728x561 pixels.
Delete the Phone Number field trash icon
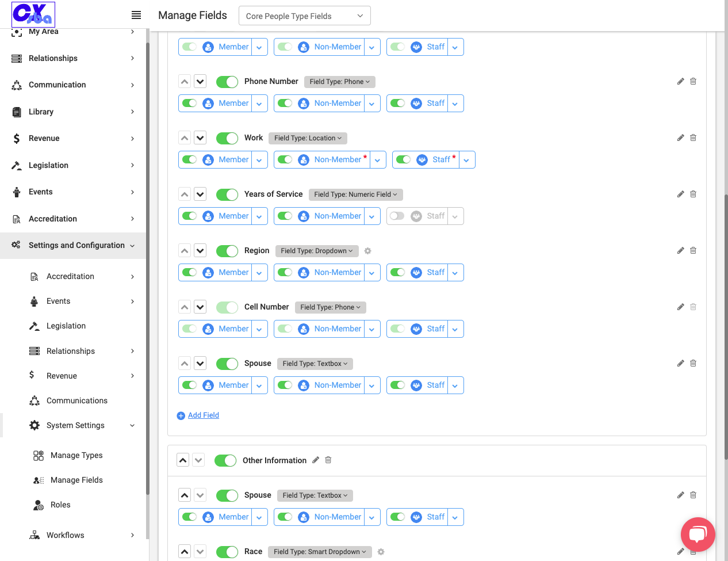[693, 81]
